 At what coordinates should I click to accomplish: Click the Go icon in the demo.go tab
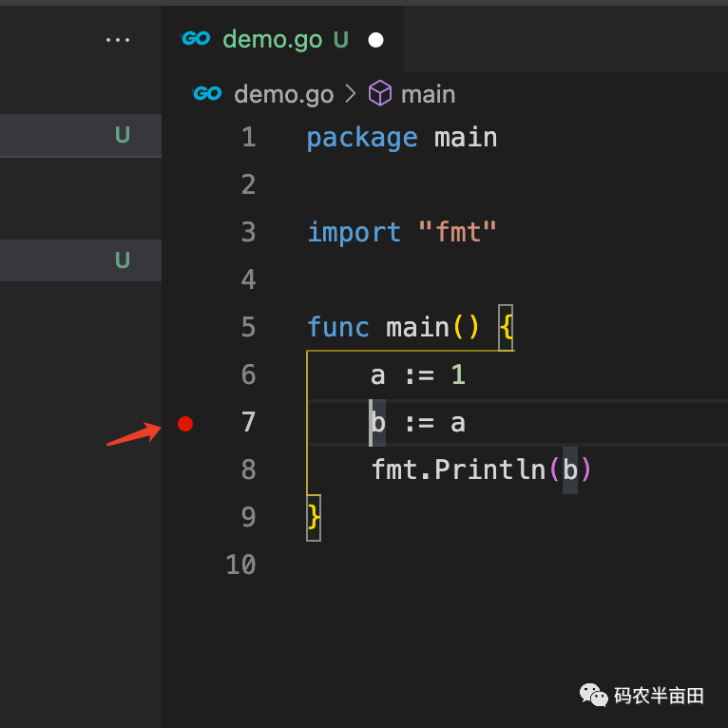196,39
